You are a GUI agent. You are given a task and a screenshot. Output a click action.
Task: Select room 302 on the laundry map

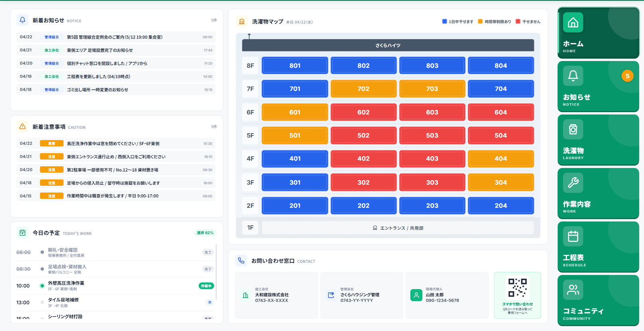tap(364, 182)
